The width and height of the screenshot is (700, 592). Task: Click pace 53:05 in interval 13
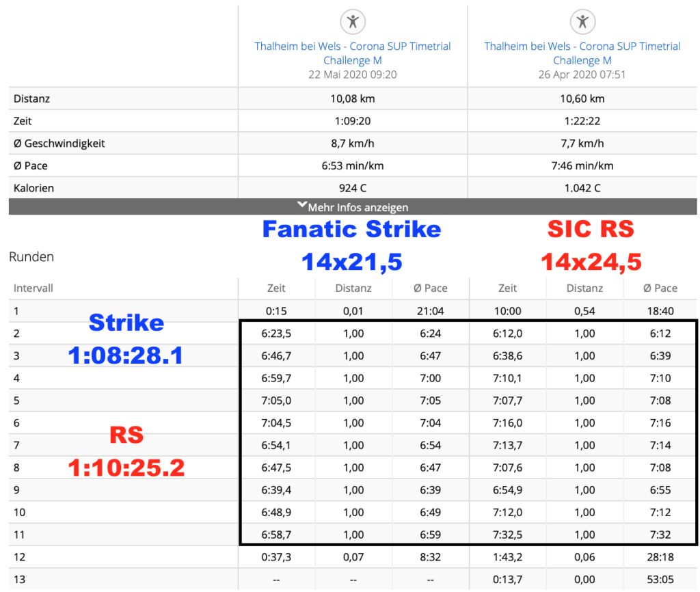[660, 580]
